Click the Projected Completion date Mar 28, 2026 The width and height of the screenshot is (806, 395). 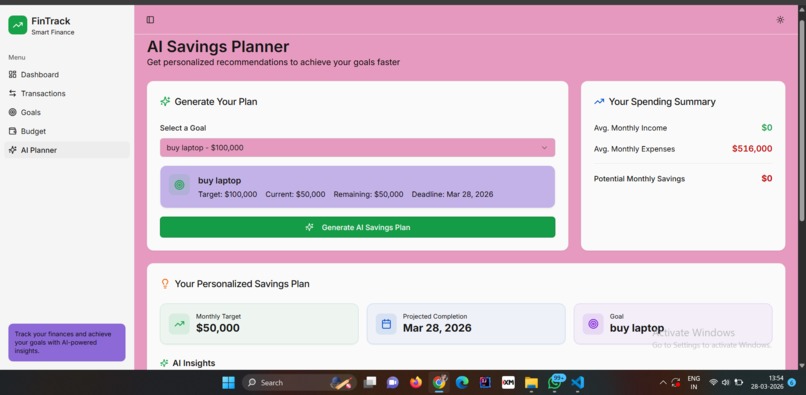[437, 328]
